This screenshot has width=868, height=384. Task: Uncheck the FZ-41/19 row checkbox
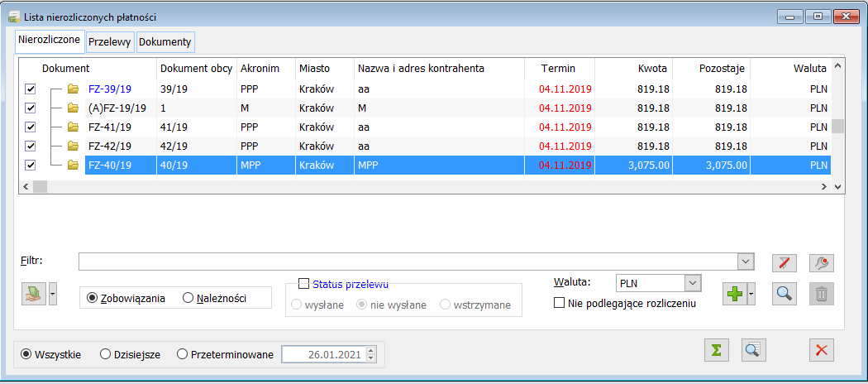tap(31, 127)
